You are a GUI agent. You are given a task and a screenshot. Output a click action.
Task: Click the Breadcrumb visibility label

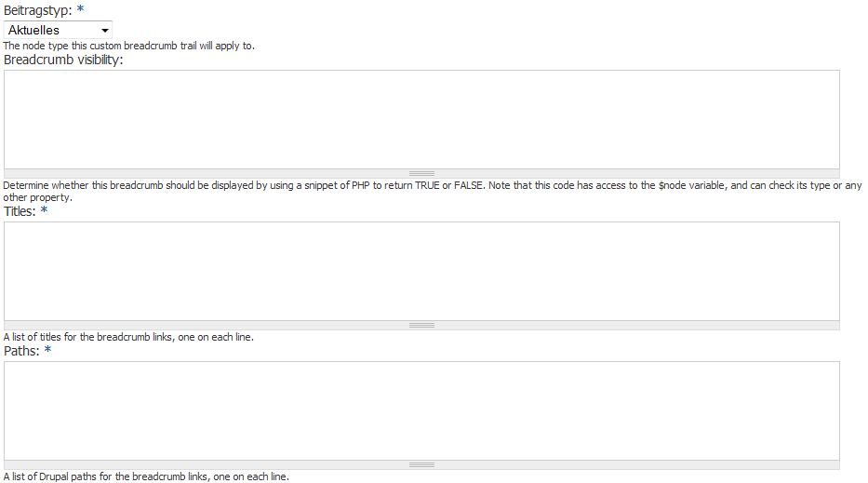pyautogui.click(x=63, y=60)
